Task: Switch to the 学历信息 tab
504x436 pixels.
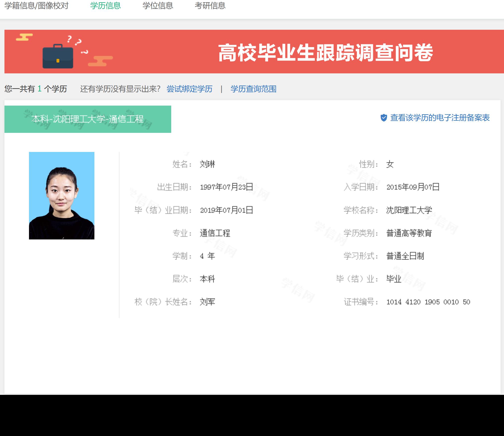Action: click(x=105, y=6)
